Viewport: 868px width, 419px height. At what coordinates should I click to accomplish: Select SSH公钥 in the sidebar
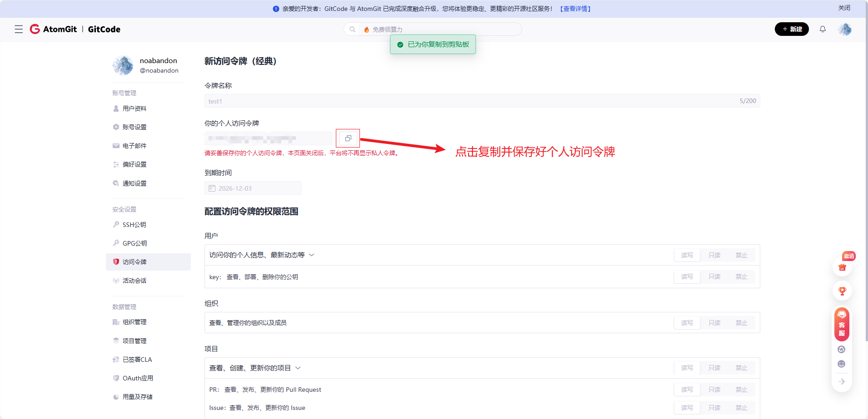134,224
